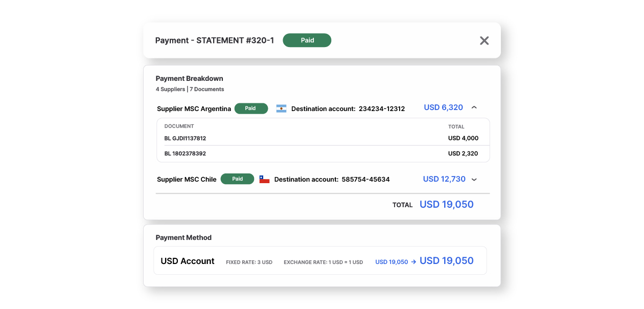Click the conversion arrow icon in payment method
This screenshot has height=309, width=644.
point(413,262)
